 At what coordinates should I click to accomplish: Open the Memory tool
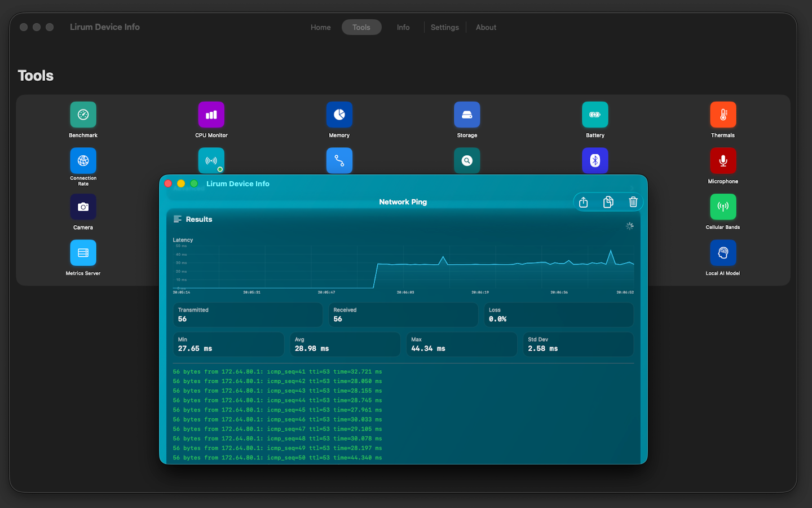[x=339, y=115]
